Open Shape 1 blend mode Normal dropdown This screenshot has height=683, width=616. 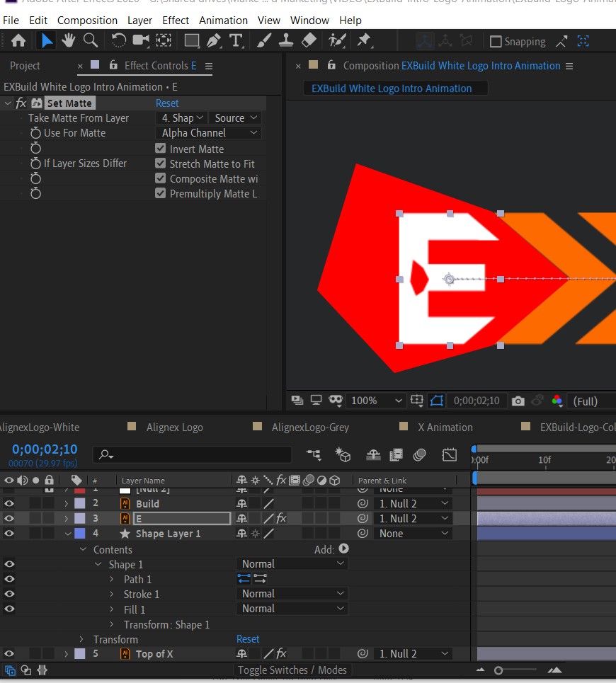[x=292, y=564]
